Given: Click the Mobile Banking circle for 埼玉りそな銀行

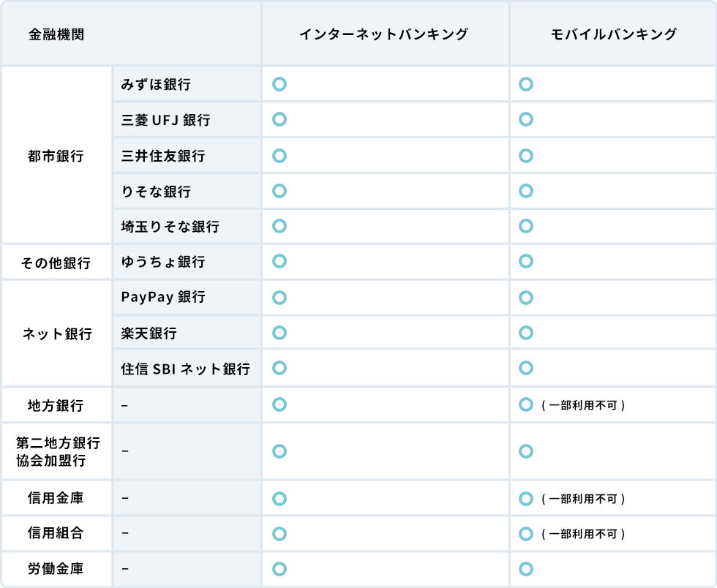Looking at the screenshot, I should pyautogui.click(x=525, y=226).
